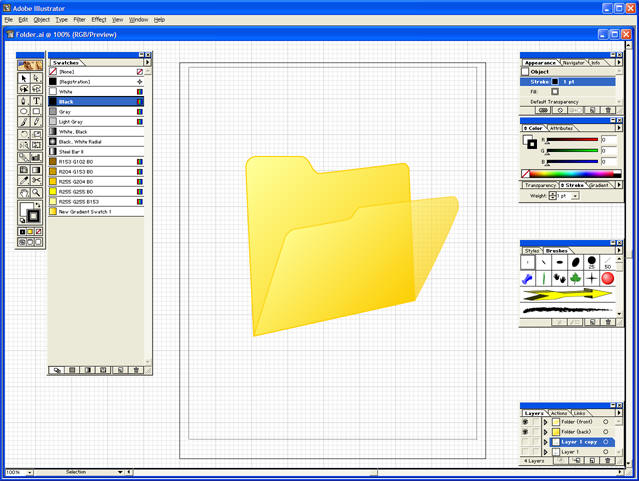The height and width of the screenshot is (481, 639).
Task: Switch to the Gradient tab
Action: (x=599, y=185)
